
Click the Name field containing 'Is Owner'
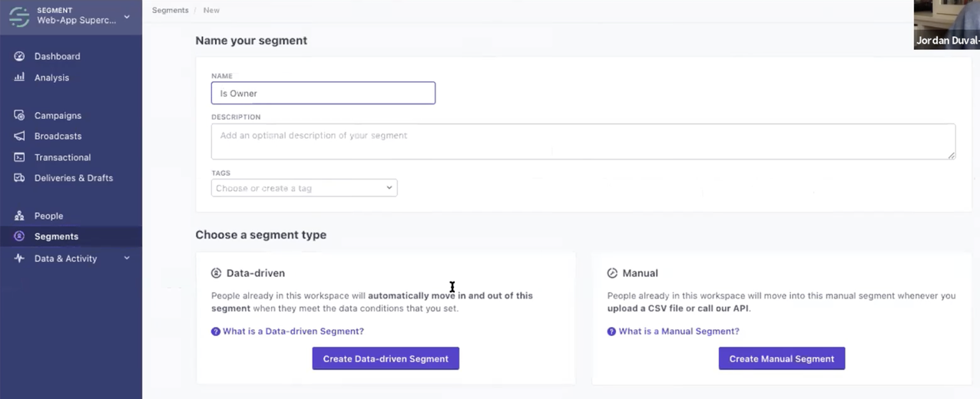click(x=323, y=93)
